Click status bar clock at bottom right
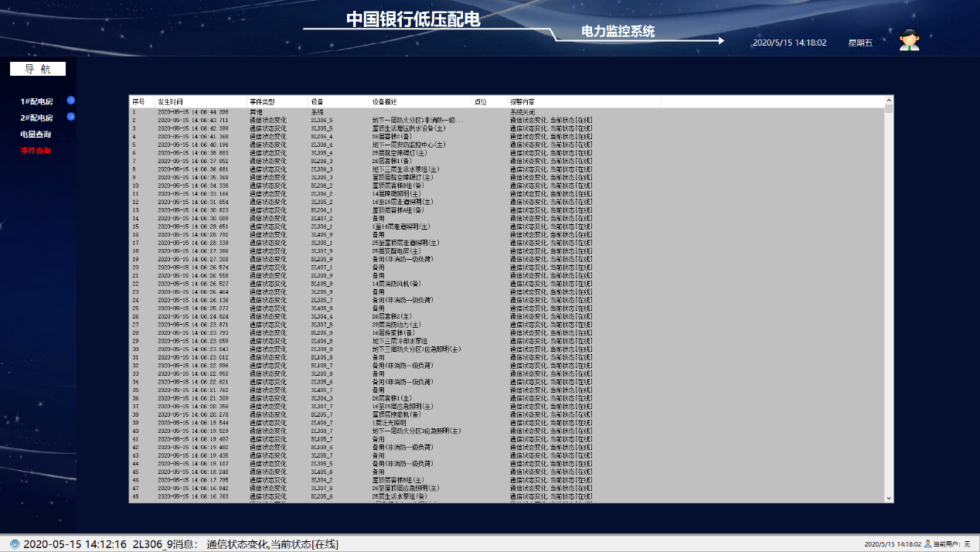This screenshot has width=980, height=552. [x=892, y=544]
